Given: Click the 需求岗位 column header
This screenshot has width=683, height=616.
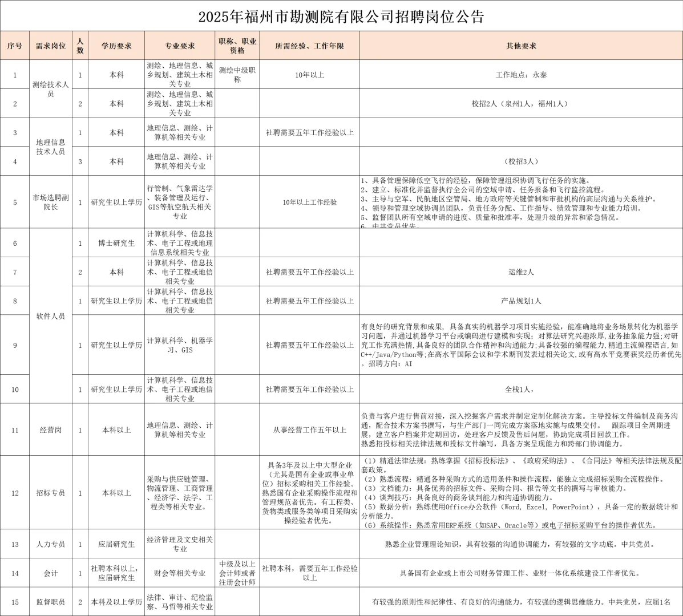Looking at the screenshot, I should pos(51,45).
